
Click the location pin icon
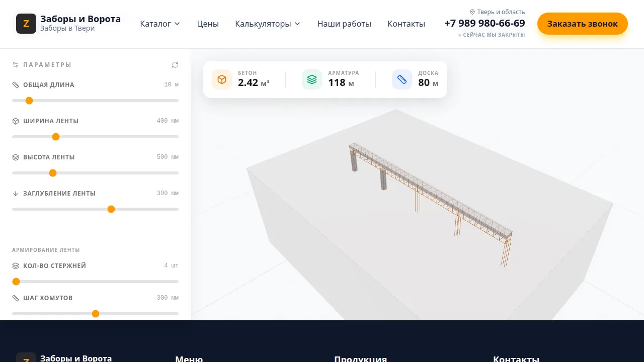click(472, 12)
